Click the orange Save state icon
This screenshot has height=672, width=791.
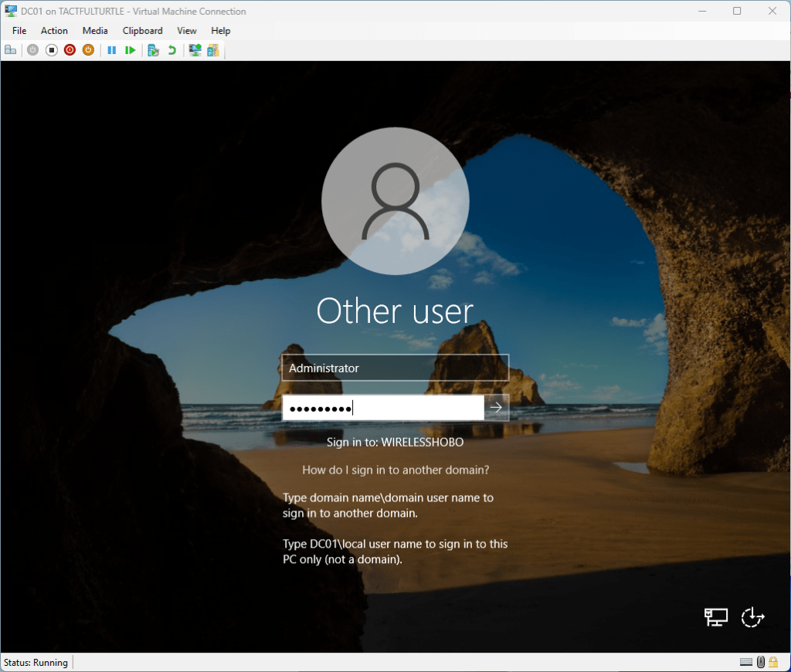[x=88, y=50]
